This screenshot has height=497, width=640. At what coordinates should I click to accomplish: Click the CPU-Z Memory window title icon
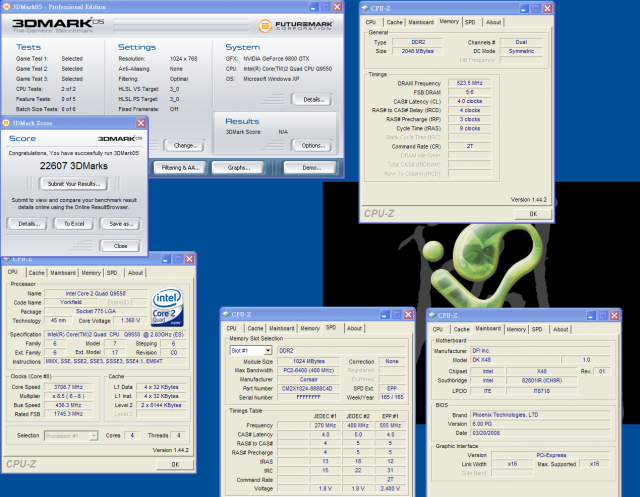point(365,8)
